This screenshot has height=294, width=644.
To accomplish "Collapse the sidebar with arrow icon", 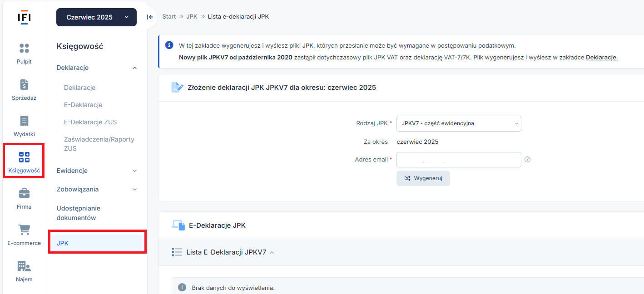I will [x=150, y=17].
